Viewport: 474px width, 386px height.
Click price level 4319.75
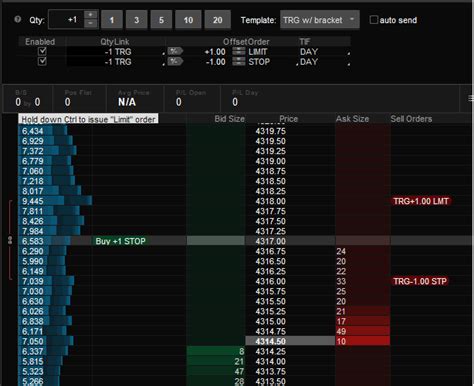pyautogui.click(x=271, y=131)
